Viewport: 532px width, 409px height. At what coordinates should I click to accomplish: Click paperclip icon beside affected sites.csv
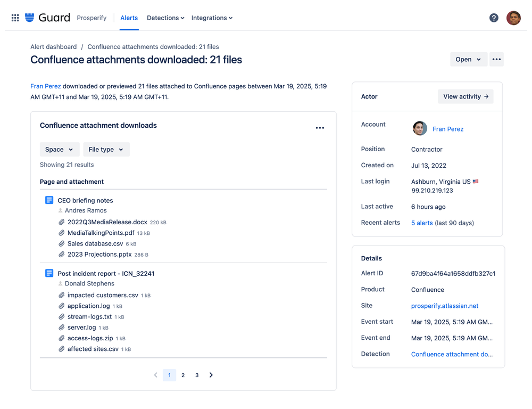tap(61, 349)
